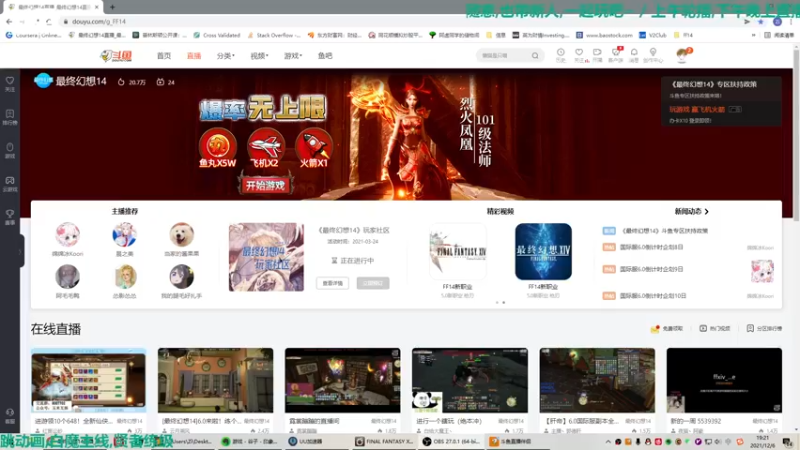Viewport: 800px width, 450px height.
Task: Open the Cross Validated bookmark
Action: (x=217, y=35)
